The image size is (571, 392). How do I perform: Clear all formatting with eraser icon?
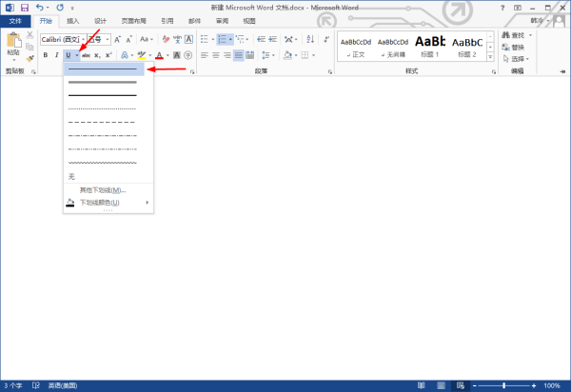tap(166, 39)
